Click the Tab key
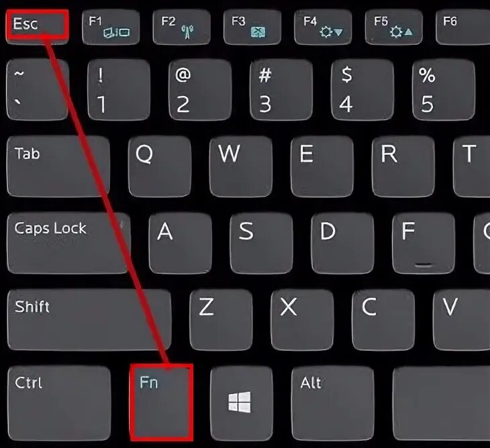This screenshot has width=490, height=448. pyautogui.click(x=58, y=166)
